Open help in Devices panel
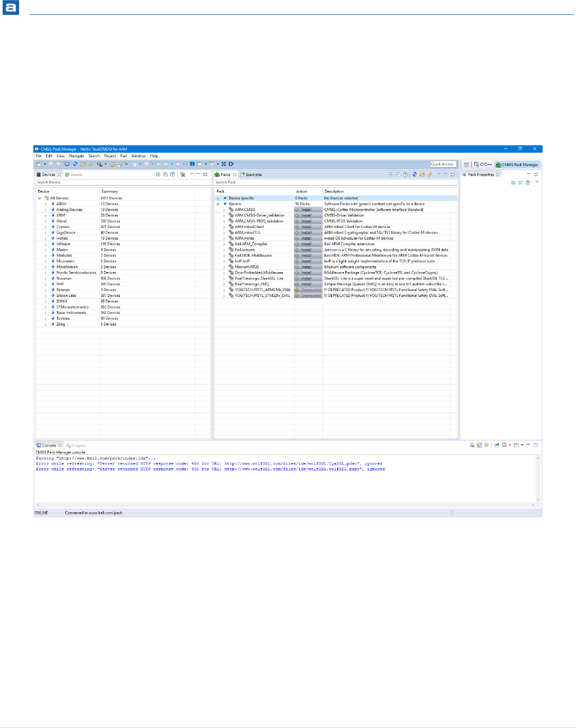Viewport: 576px width, 728px height. click(x=172, y=174)
